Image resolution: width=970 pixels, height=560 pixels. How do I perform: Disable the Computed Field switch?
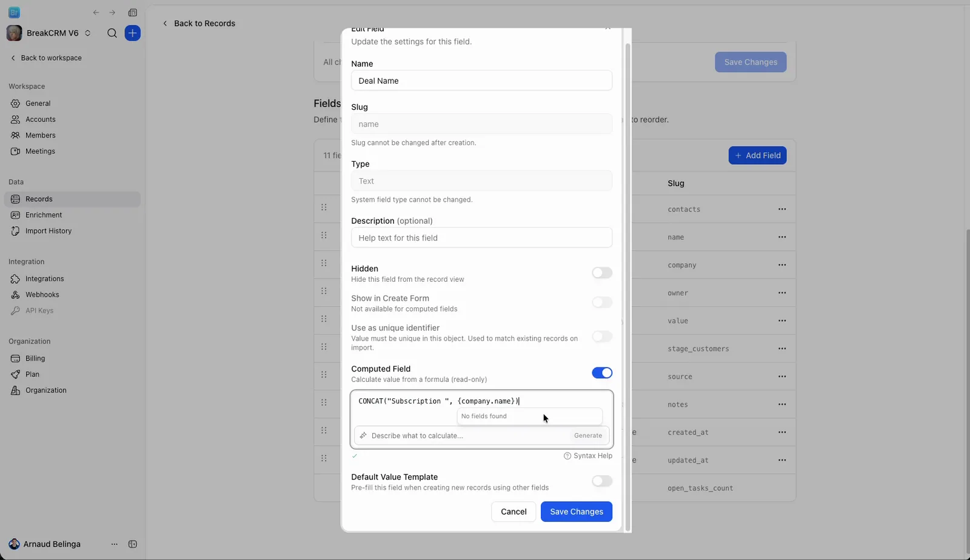(x=602, y=373)
